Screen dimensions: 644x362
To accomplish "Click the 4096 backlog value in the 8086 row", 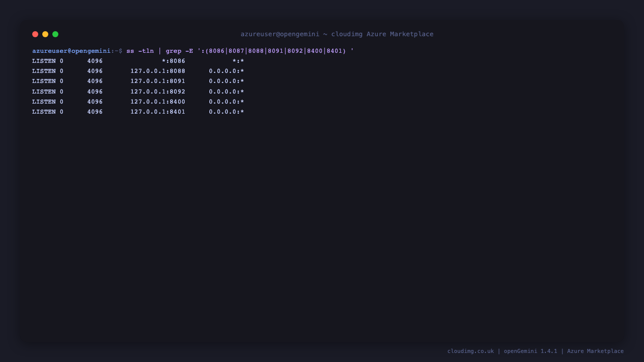I will click(95, 61).
